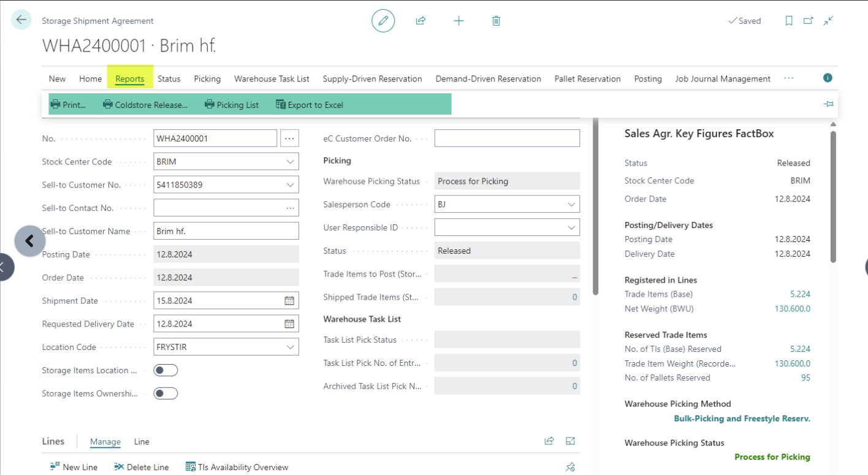The width and height of the screenshot is (868, 475).
Task: Open Salesperson Code dropdown
Action: coord(571,205)
